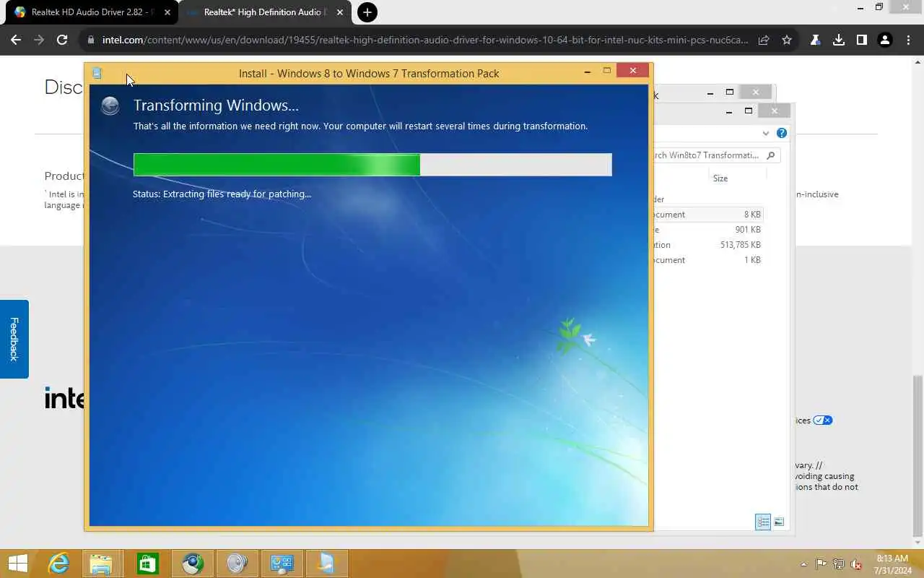Reload the Intel download page
The height and width of the screenshot is (578, 924).
coord(62,40)
